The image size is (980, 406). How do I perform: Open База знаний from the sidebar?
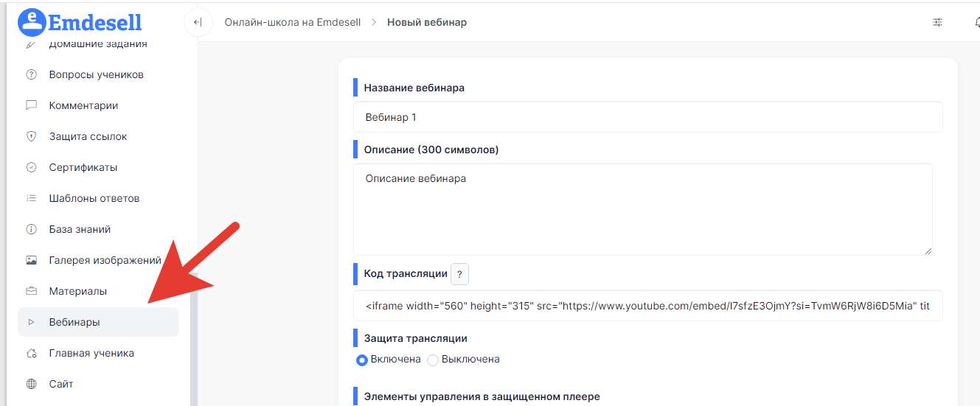tap(80, 229)
